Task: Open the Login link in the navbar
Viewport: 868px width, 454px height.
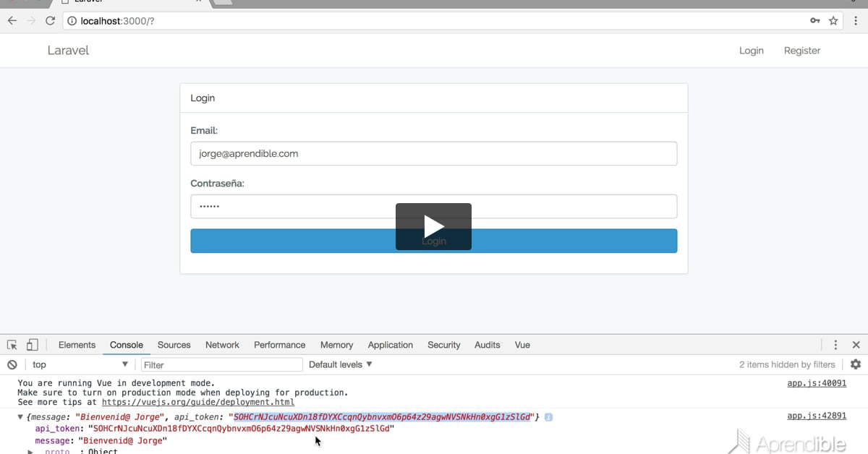Action: (751, 51)
